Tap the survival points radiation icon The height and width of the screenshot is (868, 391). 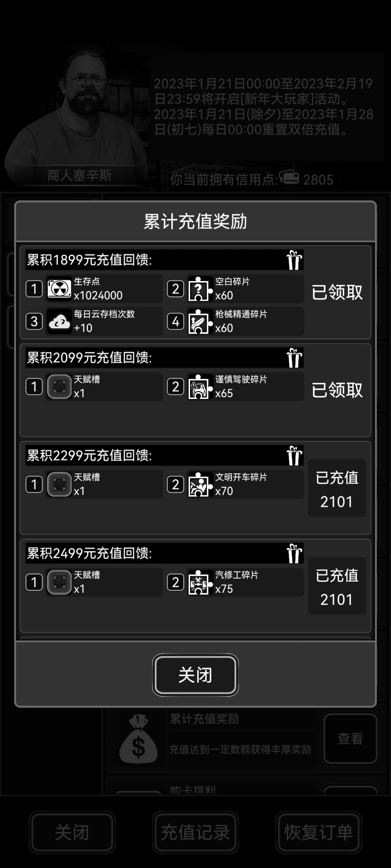pyautogui.click(x=59, y=289)
